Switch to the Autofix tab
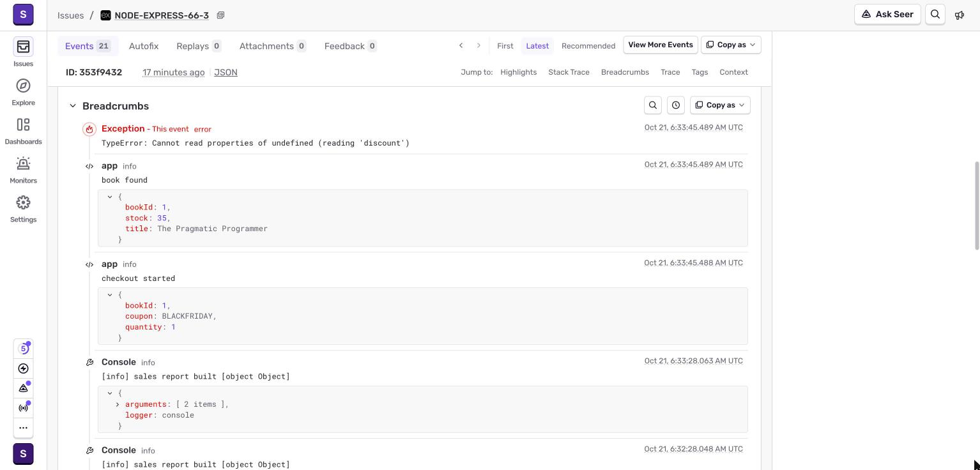This screenshot has width=980, height=470. point(144,46)
